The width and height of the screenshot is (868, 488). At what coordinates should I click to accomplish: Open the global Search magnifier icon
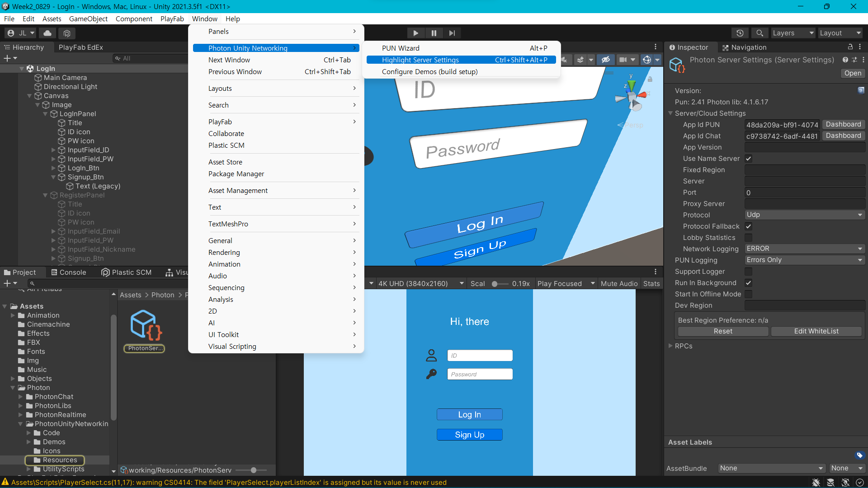(760, 33)
